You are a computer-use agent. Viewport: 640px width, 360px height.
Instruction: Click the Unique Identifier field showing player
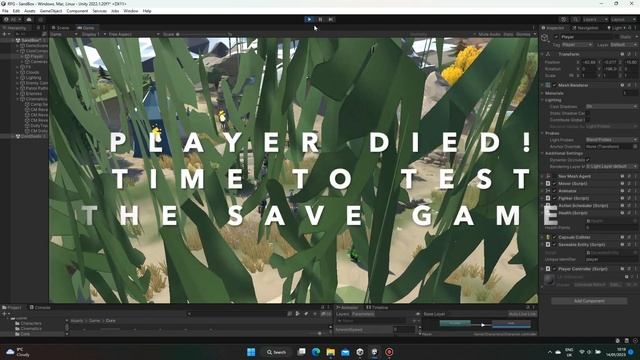pos(611,259)
